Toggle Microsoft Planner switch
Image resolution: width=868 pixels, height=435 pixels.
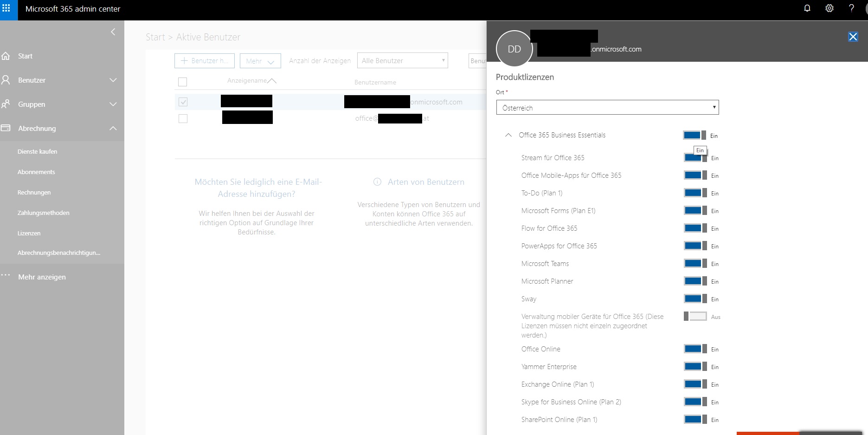click(x=695, y=281)
